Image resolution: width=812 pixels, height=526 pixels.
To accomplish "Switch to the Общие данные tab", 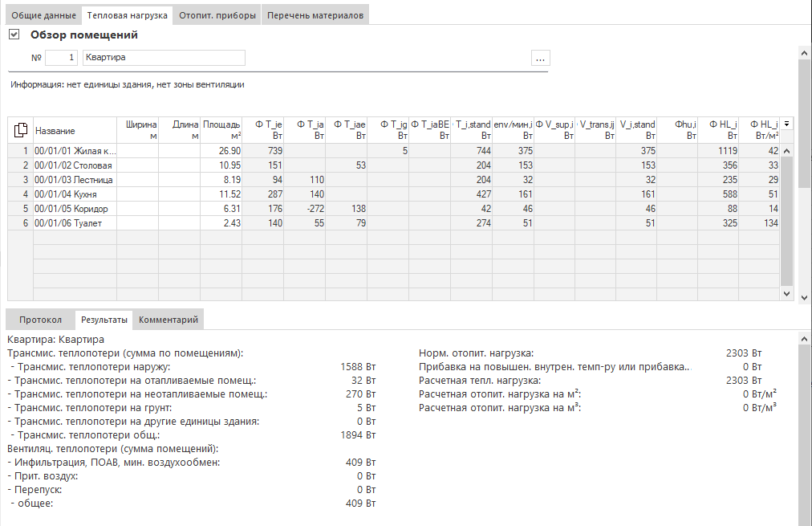I will click(x=43, y=15).
